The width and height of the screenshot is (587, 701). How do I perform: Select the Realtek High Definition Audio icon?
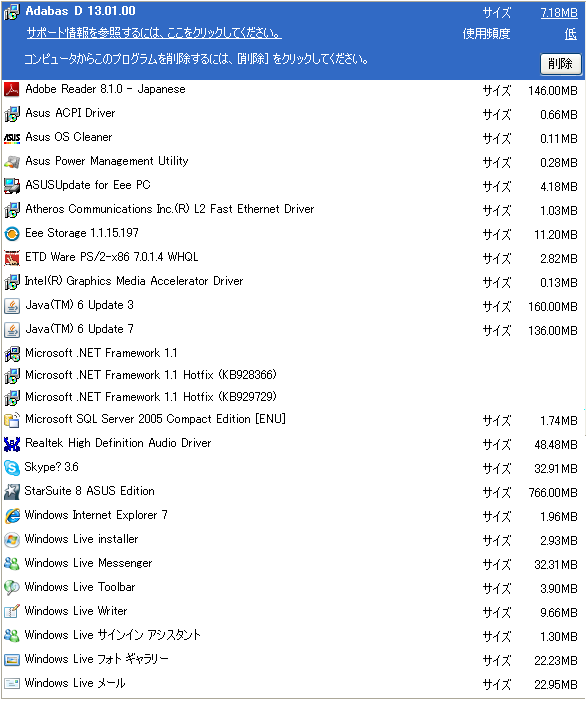[x=12, y=444]
